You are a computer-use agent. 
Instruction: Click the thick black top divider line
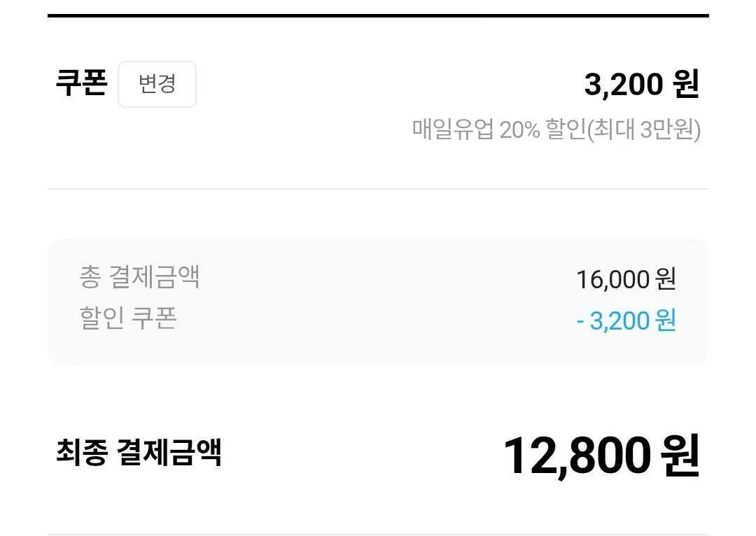click(x=378, y=15)
